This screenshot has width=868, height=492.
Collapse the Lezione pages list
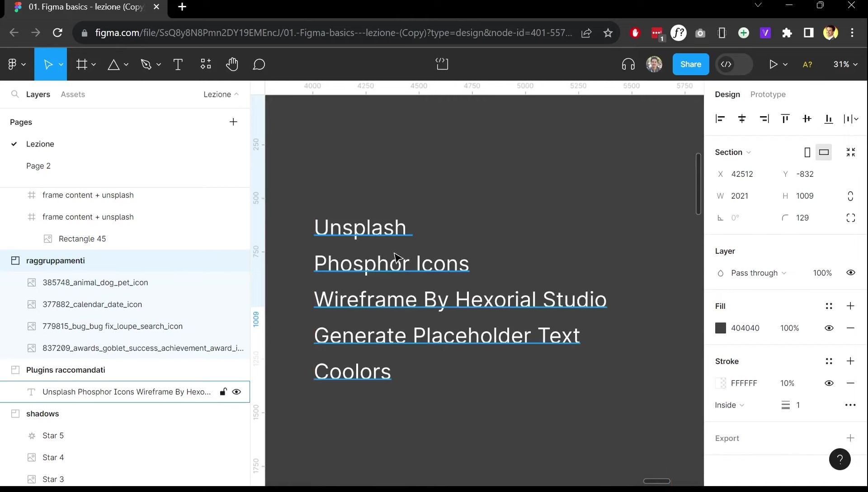[221, 95]
